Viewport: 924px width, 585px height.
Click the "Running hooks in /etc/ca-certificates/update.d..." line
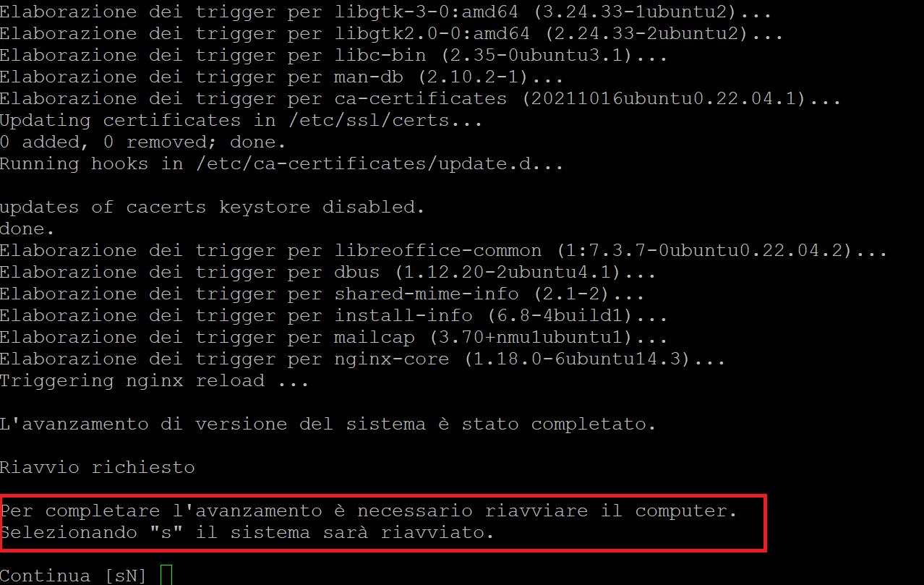pos(282,163)
